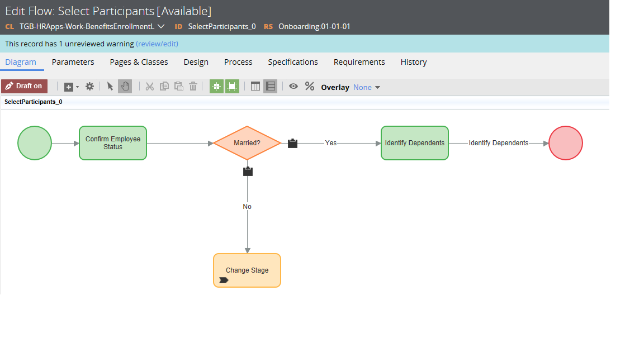The width and height of the screenshot is (644, 362).
Task: Select the No connector label
Action: pos(247,207)
